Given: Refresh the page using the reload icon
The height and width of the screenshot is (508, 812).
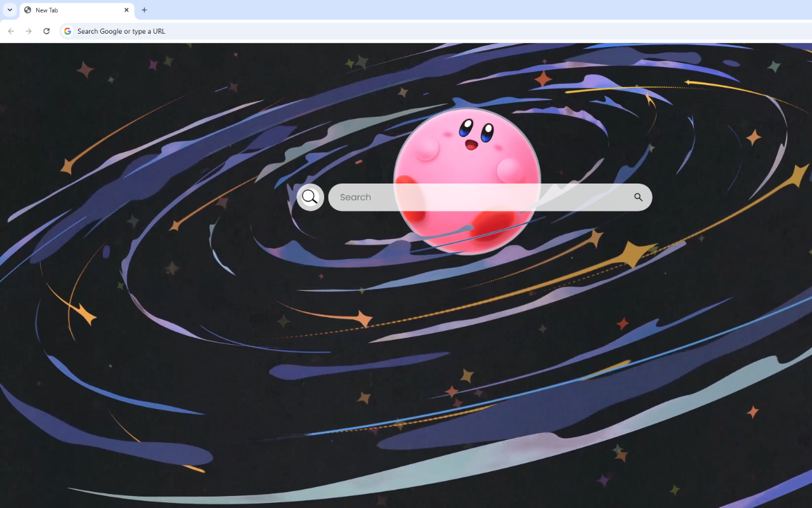Looking at the screenshot, I should 46,30.
